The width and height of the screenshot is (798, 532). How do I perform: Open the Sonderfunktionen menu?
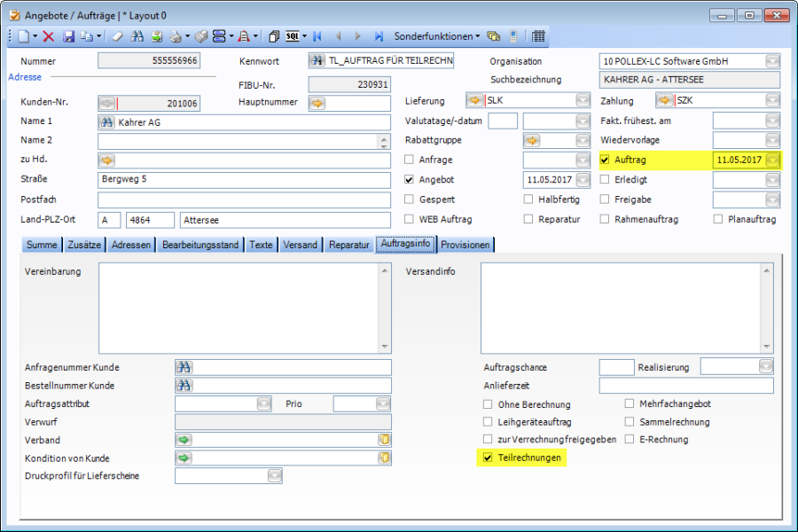[436, 36]
